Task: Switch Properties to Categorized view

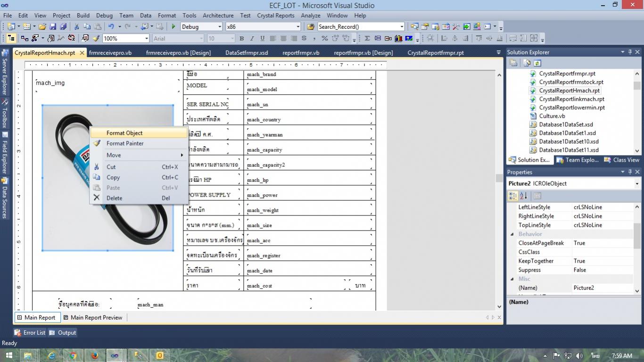Action: 513,196
